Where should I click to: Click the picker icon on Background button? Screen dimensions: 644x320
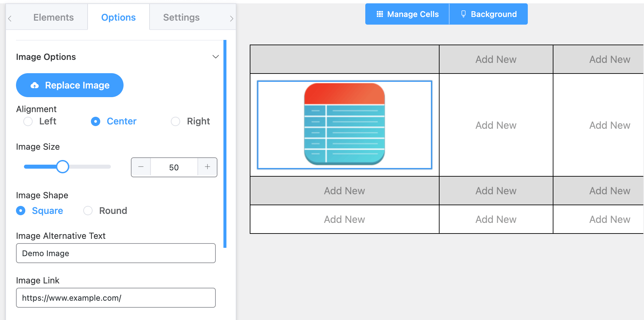pyautogui.click(x=464, y=14)
